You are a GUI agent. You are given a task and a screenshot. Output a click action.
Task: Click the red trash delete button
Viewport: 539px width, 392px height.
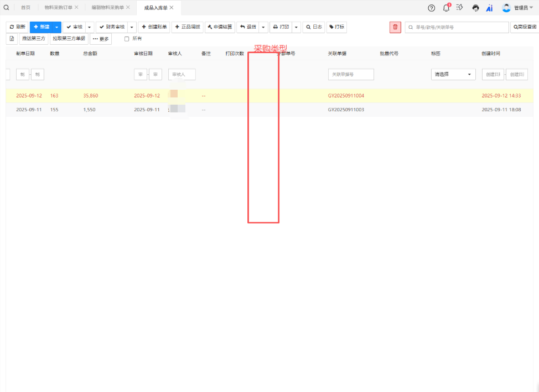pyautogui.click(x=395, y=27)
